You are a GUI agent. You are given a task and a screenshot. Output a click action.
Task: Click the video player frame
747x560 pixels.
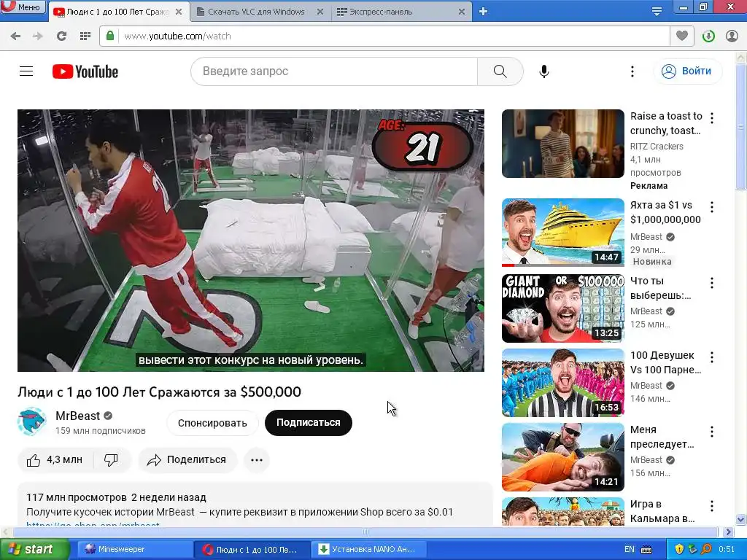251,241
